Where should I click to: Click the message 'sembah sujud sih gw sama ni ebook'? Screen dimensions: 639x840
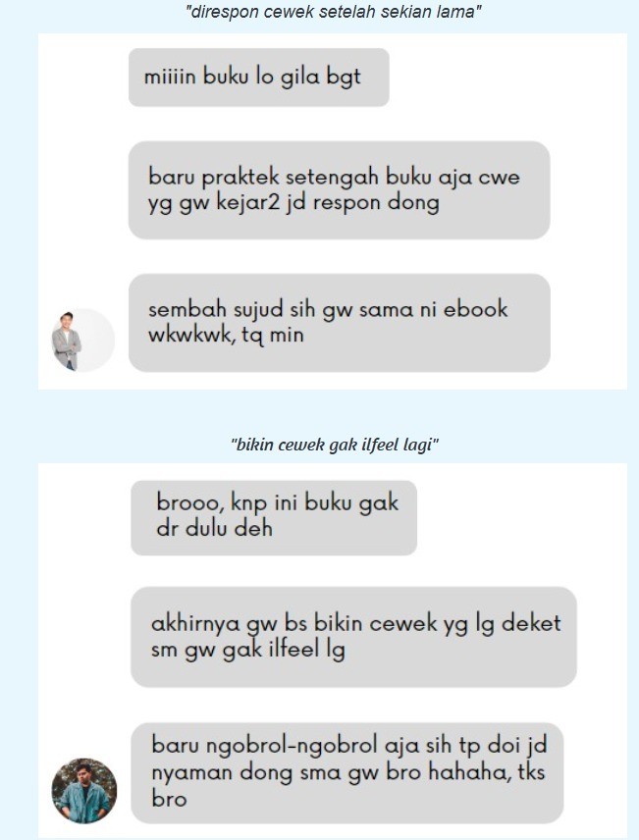pyautogui.click(x=340, y=323)
